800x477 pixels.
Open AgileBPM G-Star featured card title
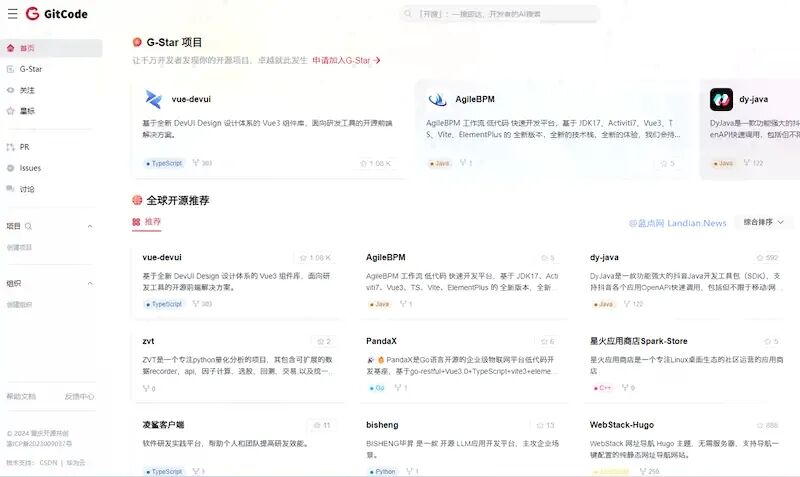coord(475,99)
